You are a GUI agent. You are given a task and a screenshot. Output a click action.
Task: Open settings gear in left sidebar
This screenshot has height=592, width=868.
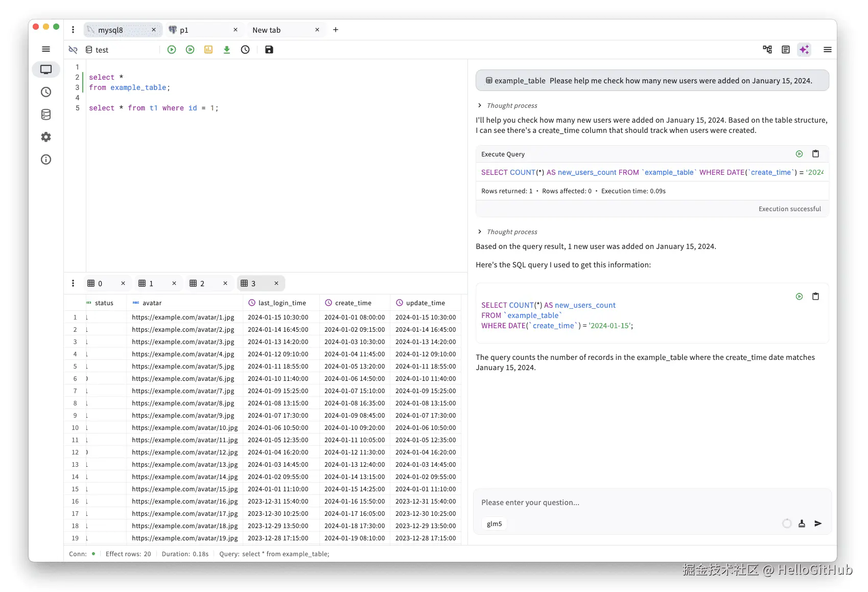pyautogui.click(x=46, y=137)
